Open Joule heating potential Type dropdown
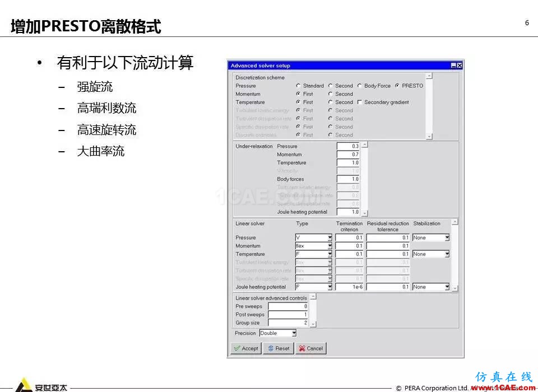The height and width of the screenshot is (392, 538). pyautogui.click(x=330, y=287)
